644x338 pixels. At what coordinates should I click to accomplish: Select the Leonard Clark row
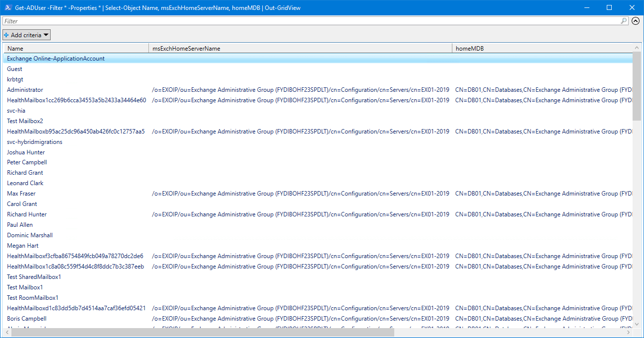coord(318,183)
